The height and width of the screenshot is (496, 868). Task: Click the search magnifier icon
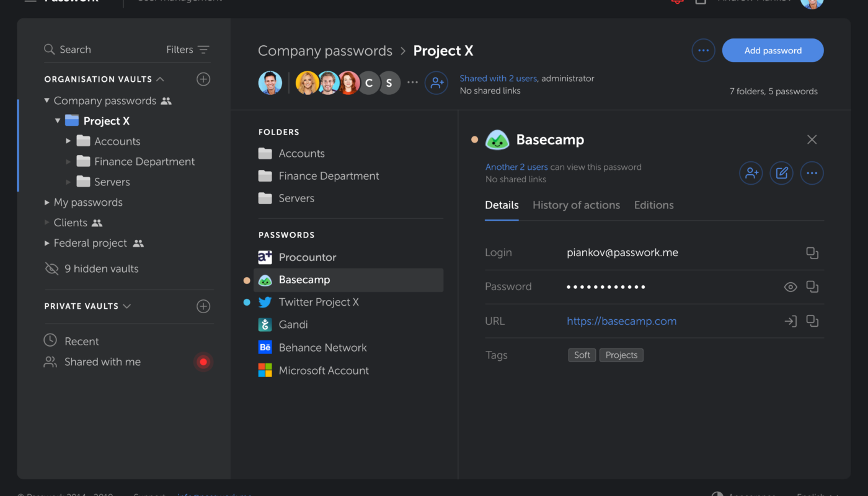point(50,50)
